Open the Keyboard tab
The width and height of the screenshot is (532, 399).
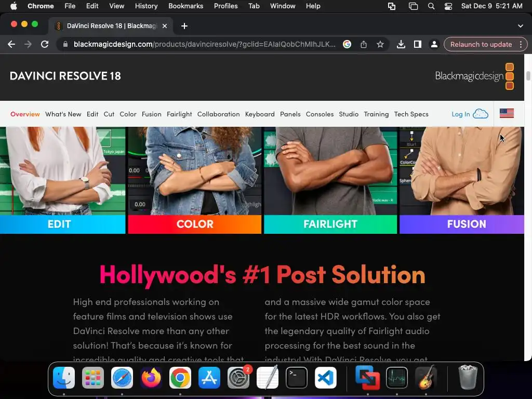(260, 115)
